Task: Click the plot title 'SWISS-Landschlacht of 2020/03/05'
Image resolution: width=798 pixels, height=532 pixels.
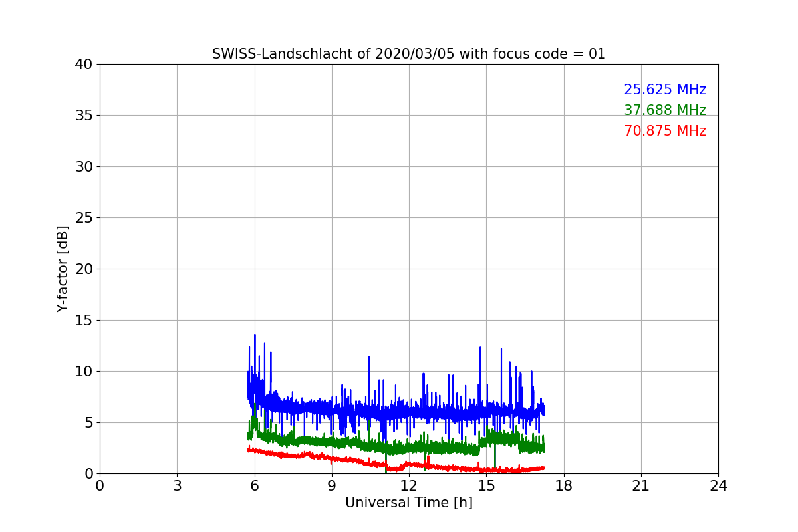Action: [x=409, y=54]
